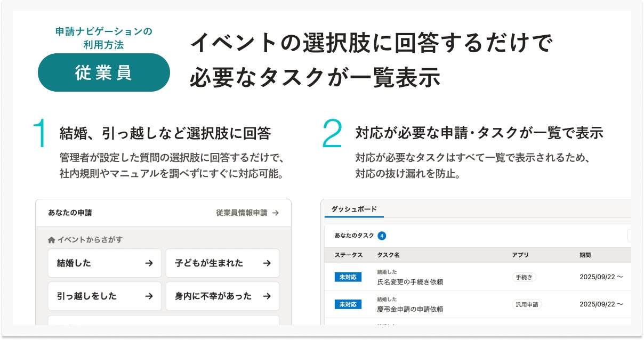Open 慶弔金申請の申請依頼 task
The height and width of the screenshot is (340, 644).
(x=409, y=309)
